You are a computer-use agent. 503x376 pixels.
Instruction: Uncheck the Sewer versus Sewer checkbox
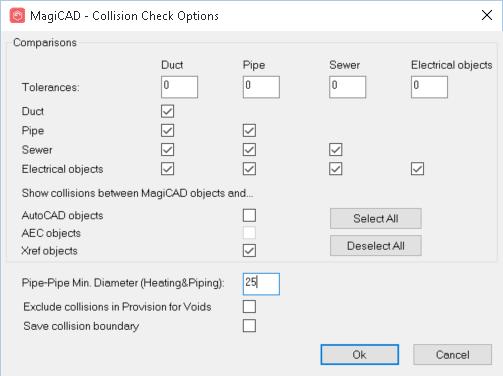(x=335, y=150)
